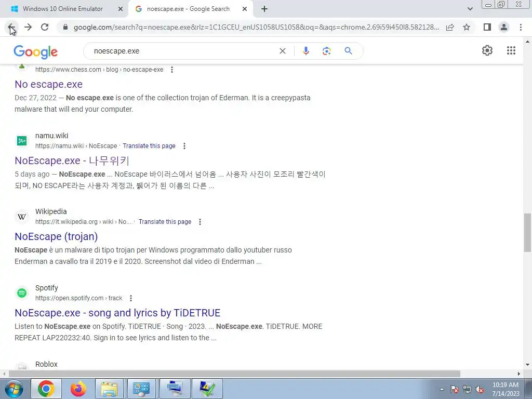
Task: Click the Wikipedia favicon
Action: (x=22, y=217)
